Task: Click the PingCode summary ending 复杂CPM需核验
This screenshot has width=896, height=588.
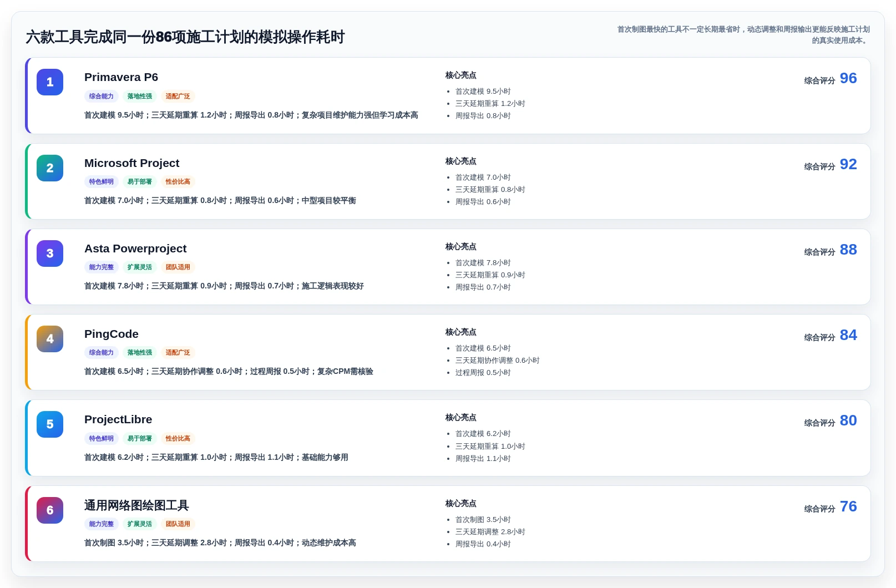Action: pyautogui.click(x=229, y=372)
